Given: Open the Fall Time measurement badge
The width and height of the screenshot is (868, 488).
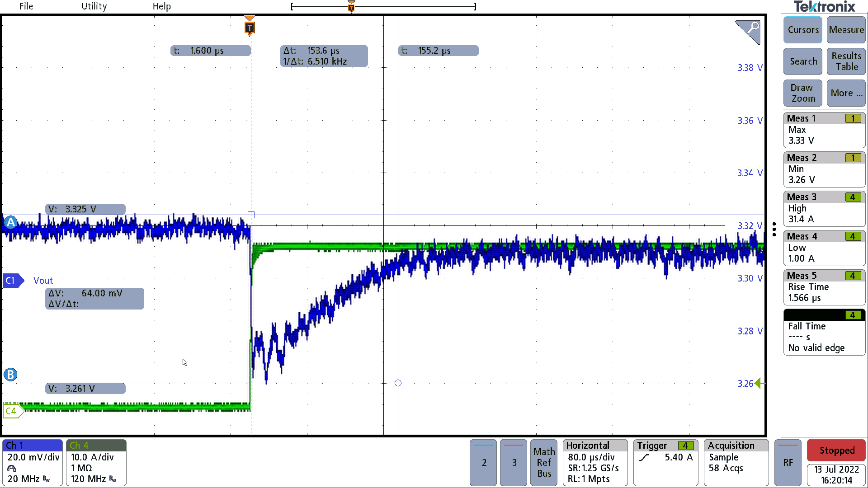Looking at the screenshot, I should tap(824, 332).
